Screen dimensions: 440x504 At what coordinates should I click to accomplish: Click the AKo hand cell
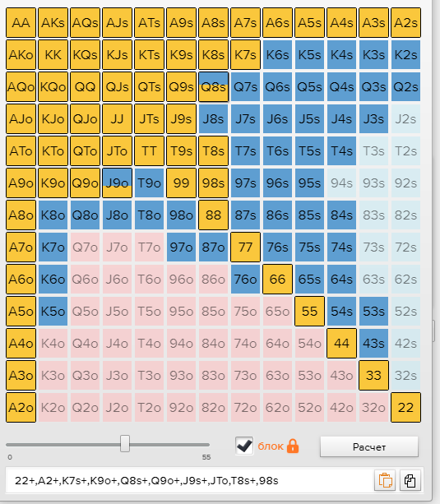pyautogui.click(x=21, y=54)
